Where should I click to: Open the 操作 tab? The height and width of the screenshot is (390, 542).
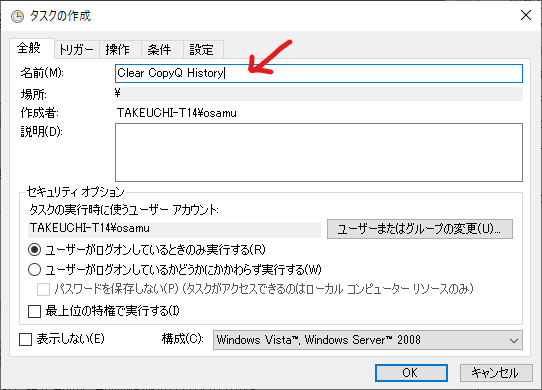click(118, 50)
